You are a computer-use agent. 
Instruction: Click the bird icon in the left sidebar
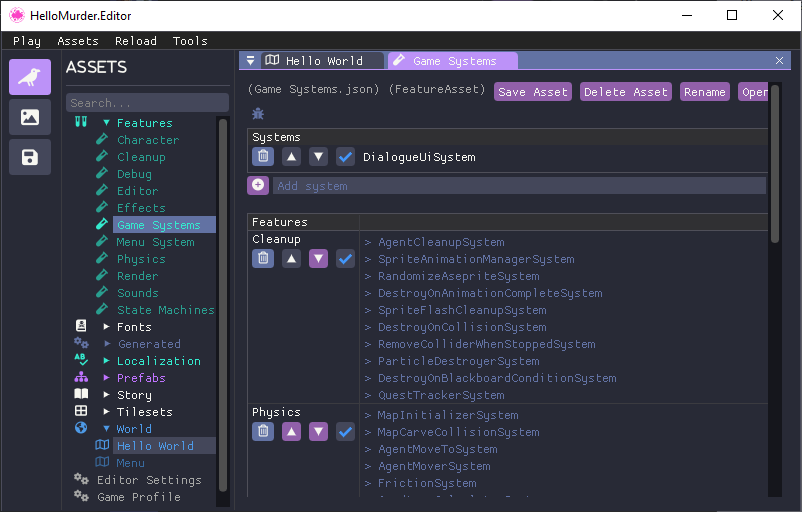tap(30, 77)
